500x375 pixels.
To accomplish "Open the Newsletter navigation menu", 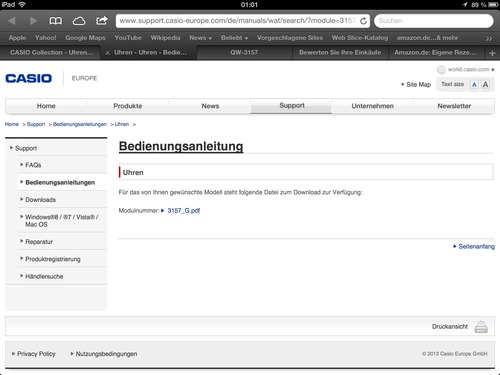I will (454, 106).
